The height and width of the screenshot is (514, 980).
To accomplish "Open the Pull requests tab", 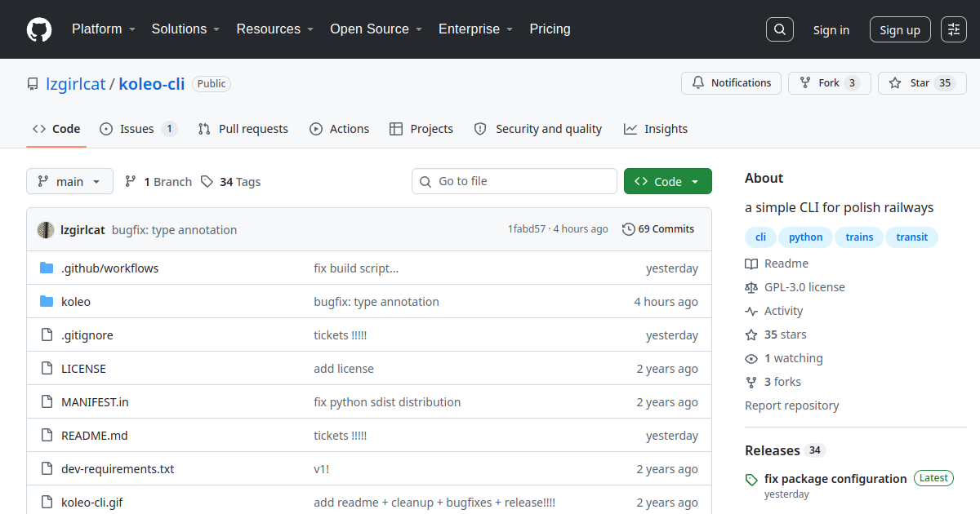I will tap(243, 129).
